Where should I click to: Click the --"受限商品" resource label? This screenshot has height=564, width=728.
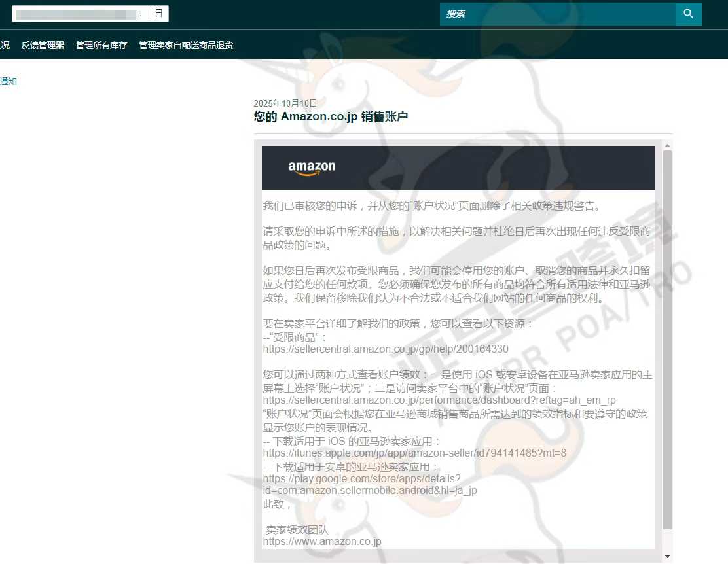pyautogui.click(x=295, y=338)
